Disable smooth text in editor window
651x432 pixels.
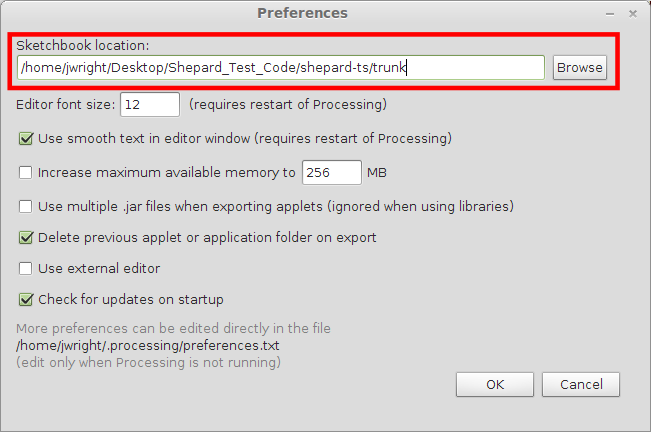[x=26, y=138]
